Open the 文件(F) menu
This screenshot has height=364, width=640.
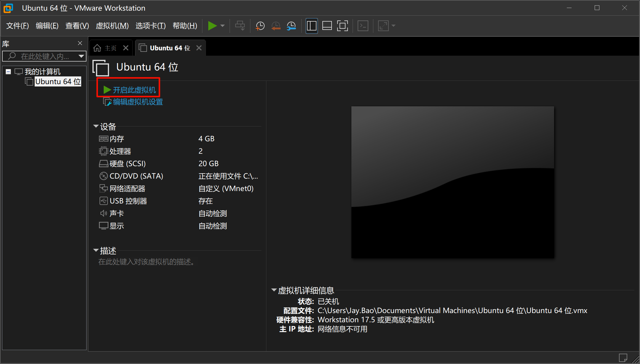(x=17, y=26)
